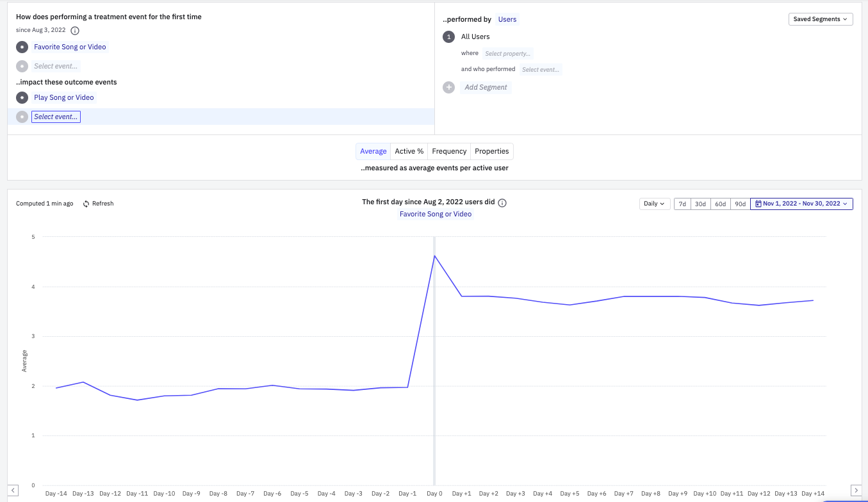This screenshot has width=868, height=502.
Task: Switch to the Average tab
Action: [373, 152]
